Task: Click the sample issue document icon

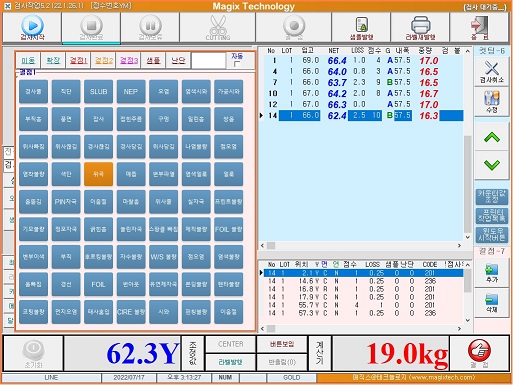Action: coord(362,25)
